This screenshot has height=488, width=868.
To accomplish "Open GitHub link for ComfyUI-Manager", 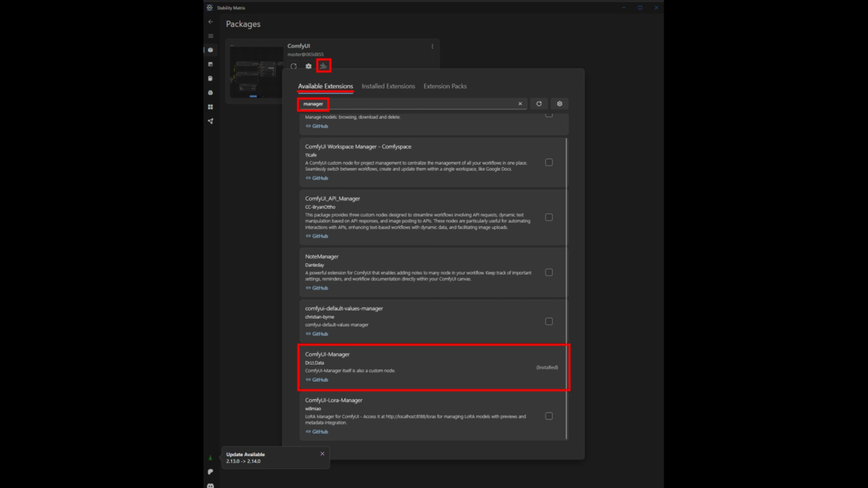I will (317, 380).
